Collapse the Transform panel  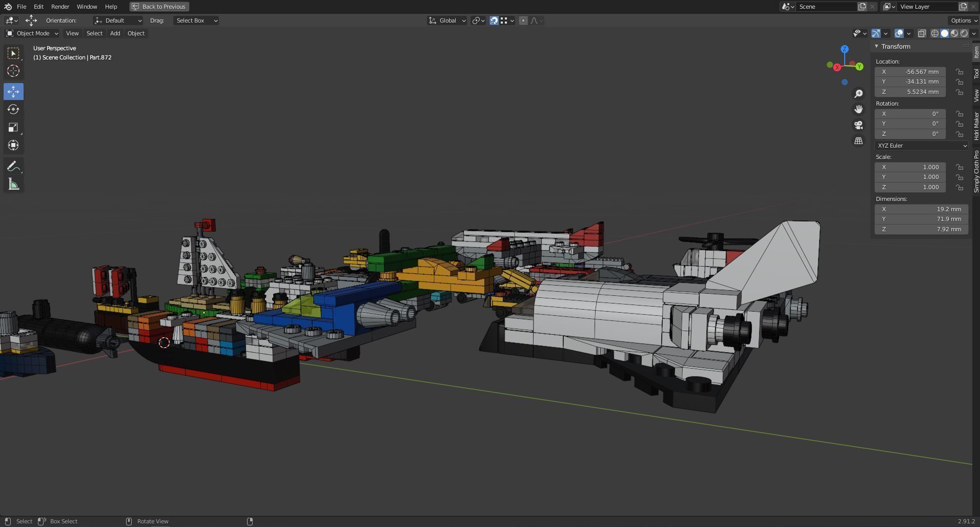coord(876,47)
